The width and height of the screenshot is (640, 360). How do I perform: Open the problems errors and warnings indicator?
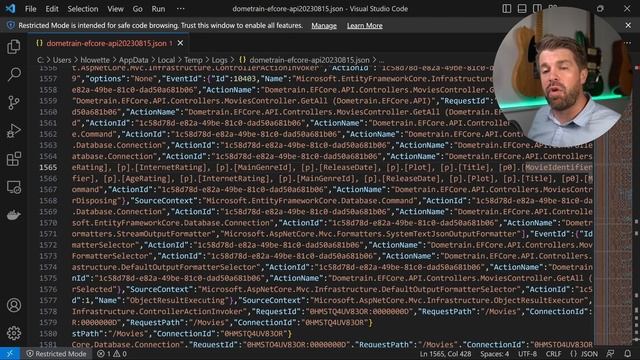coord(112,354)
